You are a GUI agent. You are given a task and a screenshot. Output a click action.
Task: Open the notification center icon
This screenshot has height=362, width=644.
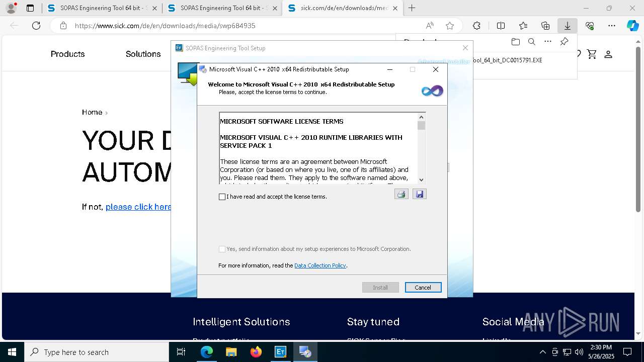click(x=627, y=352)
